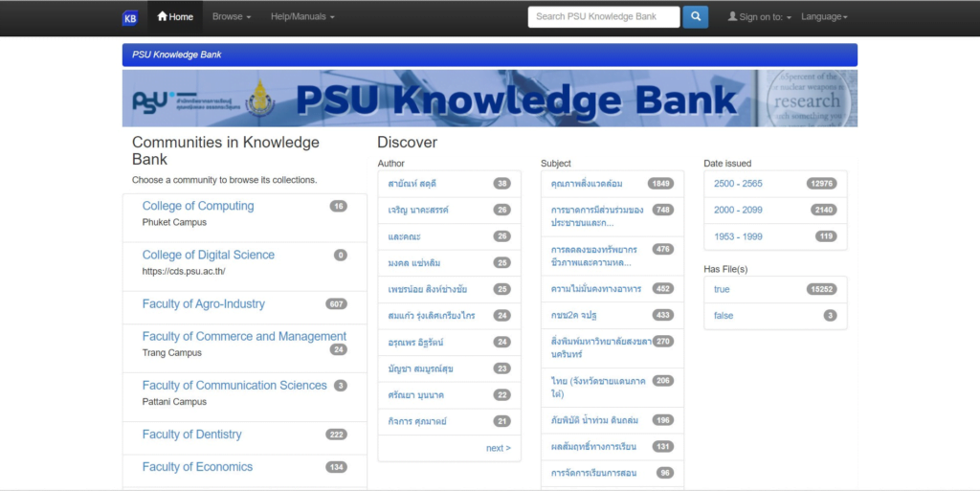Filter by author กิจการ ศุภมาตย์
The image size is (980, 491).
point(417,421)
